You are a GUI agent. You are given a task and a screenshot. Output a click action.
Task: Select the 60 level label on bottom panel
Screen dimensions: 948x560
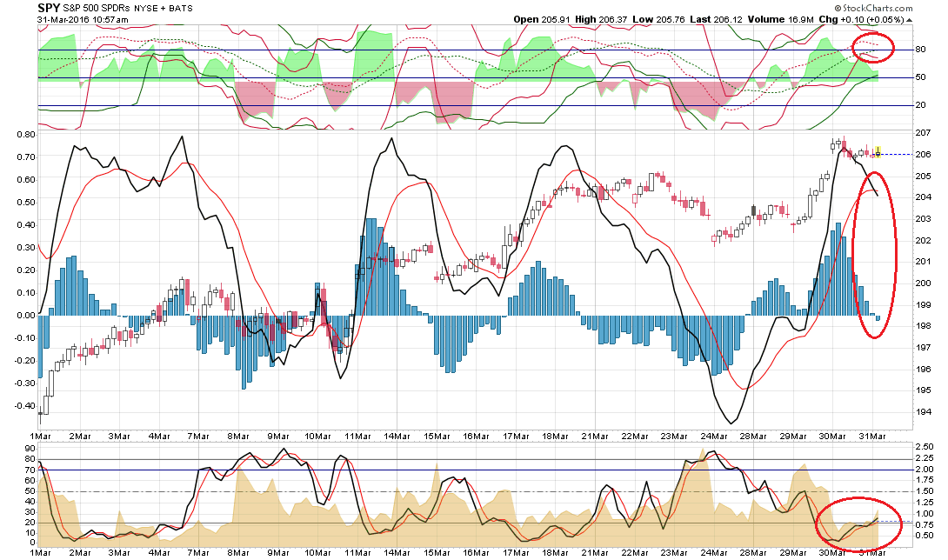tap(30, 480)
